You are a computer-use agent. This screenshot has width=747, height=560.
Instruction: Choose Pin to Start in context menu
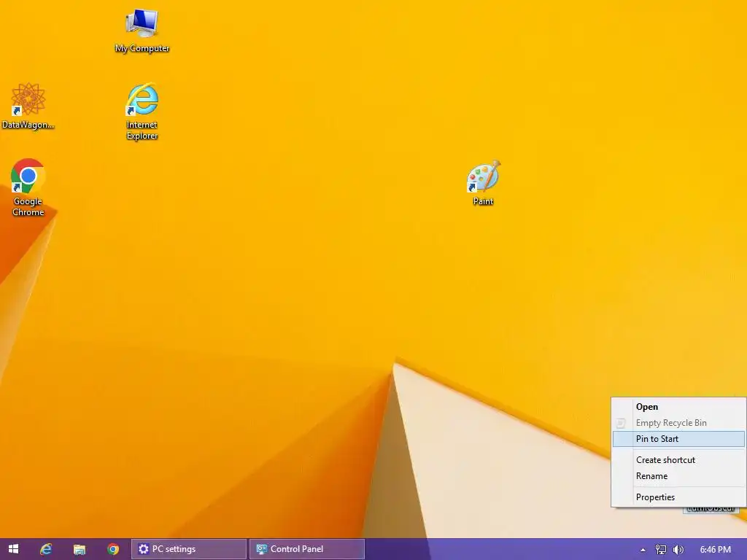coord(678,438)
